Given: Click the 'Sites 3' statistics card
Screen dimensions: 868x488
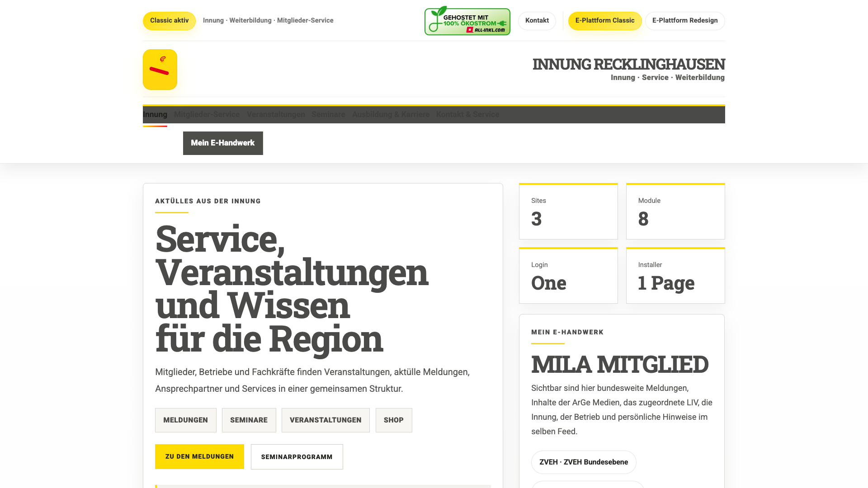Looking at the screenshot, I should 568,211.
